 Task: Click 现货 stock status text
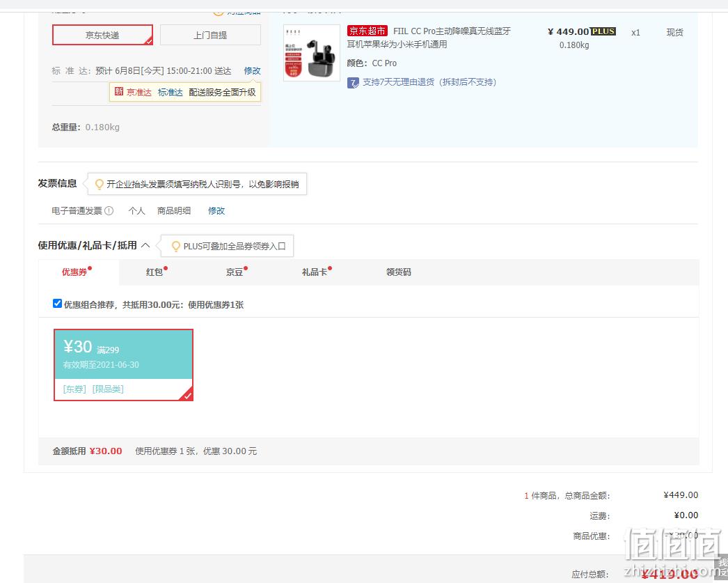pos(674,32)
